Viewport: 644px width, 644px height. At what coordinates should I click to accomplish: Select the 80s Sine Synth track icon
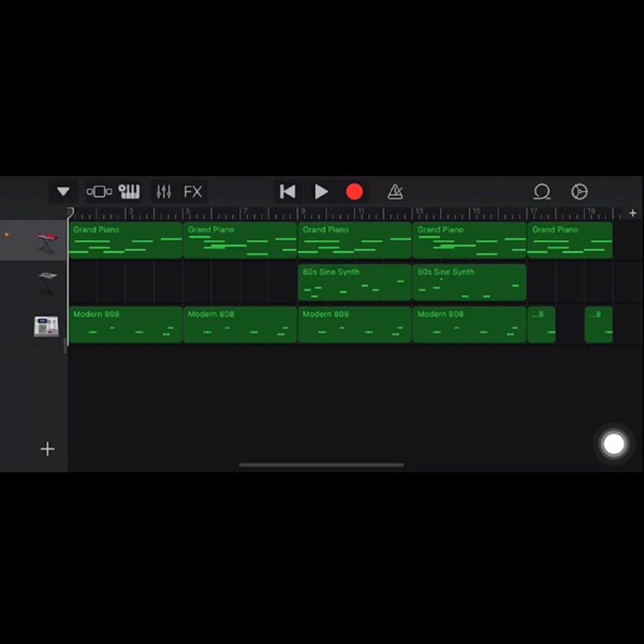47,282
